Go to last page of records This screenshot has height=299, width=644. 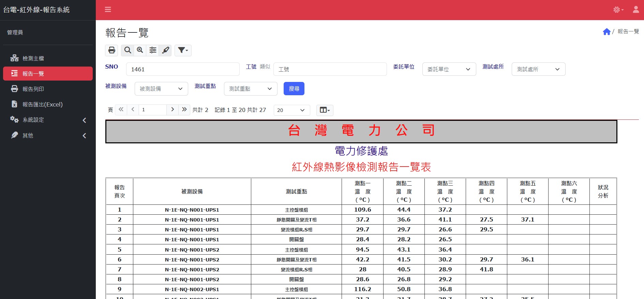(x=184, y=110)
